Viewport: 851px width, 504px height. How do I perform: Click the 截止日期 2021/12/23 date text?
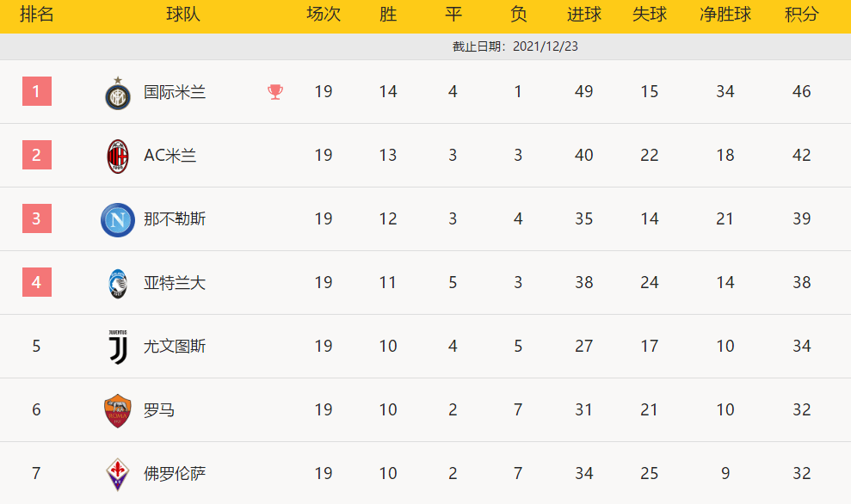[x=515, y=46]
